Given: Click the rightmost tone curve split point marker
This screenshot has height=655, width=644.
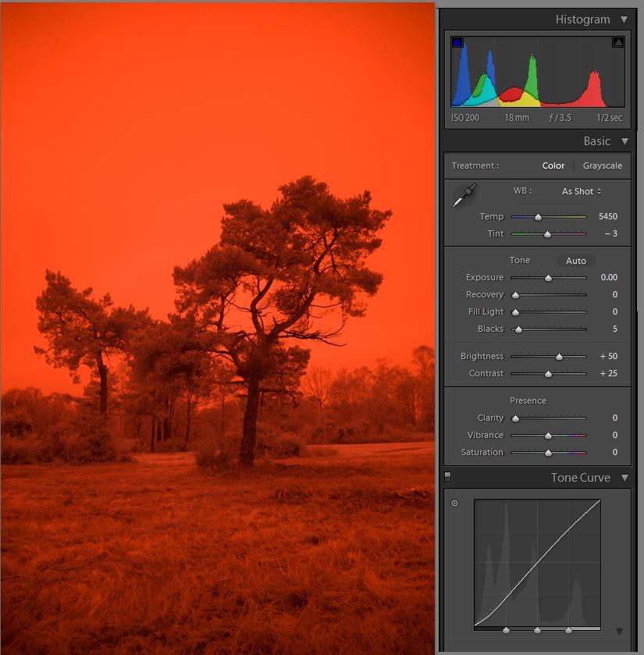Looking at the screenshot, I should coord(568,630).
